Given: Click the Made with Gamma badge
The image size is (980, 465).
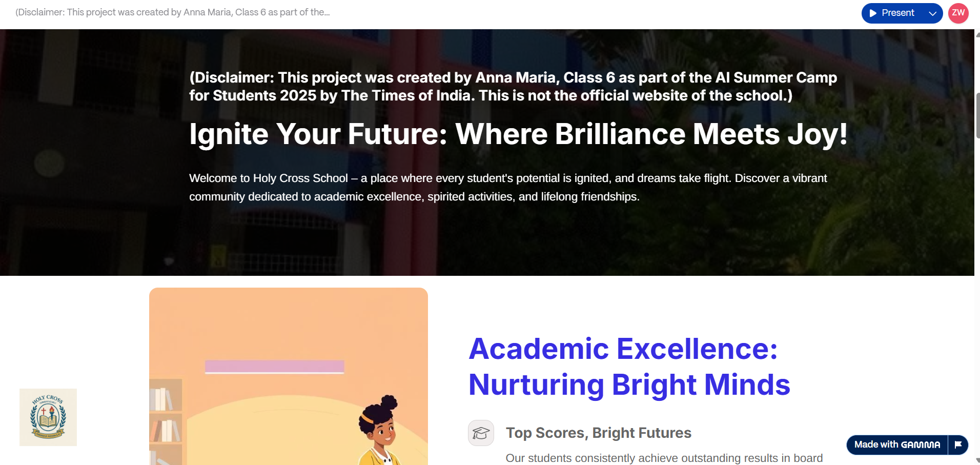Looking at the screenshot, I should pyautogui.click(x=897, y=444).
